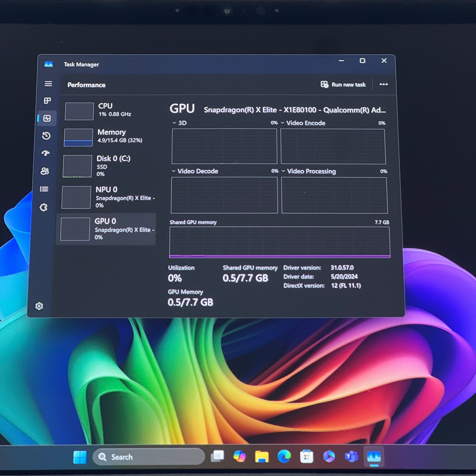
Task: Open Microsoft Edge from the taskbar
Action: (x=284, y=457)
